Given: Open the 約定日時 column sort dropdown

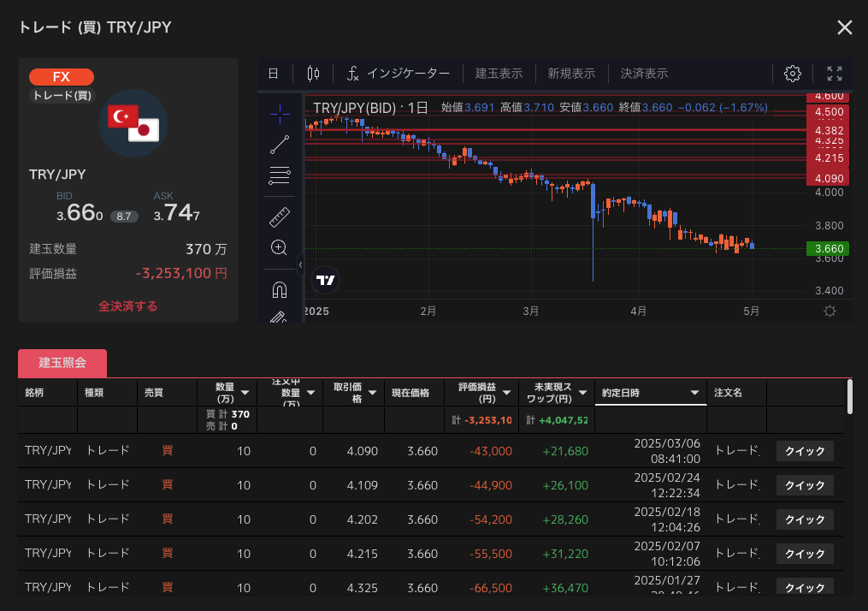Looking at the screenshot, I should tap(695, 393).
